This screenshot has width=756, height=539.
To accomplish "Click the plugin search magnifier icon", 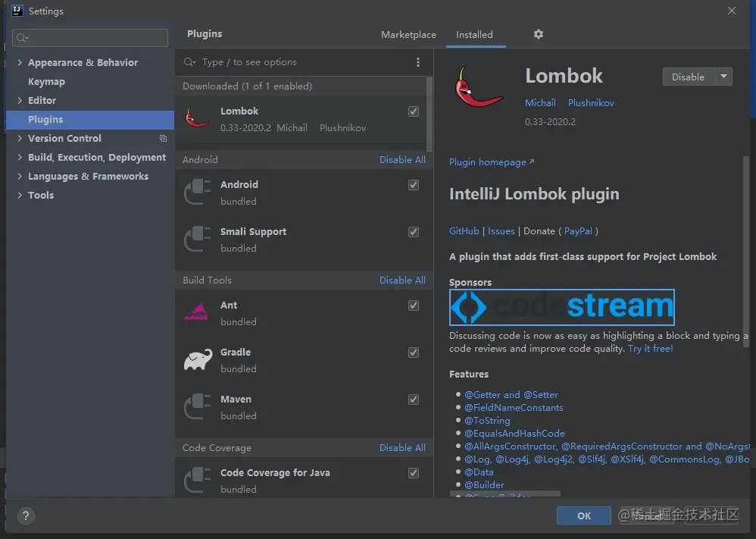I will click(189, 62).
